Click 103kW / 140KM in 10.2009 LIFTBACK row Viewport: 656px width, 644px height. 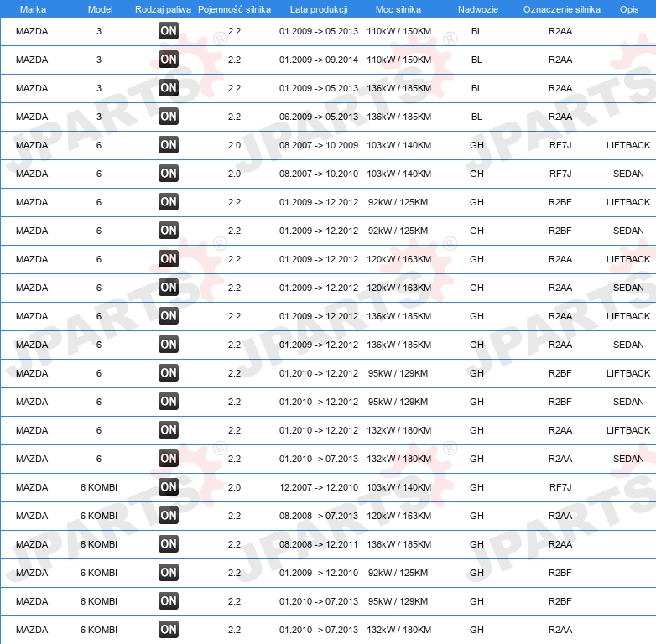[398, 145]
